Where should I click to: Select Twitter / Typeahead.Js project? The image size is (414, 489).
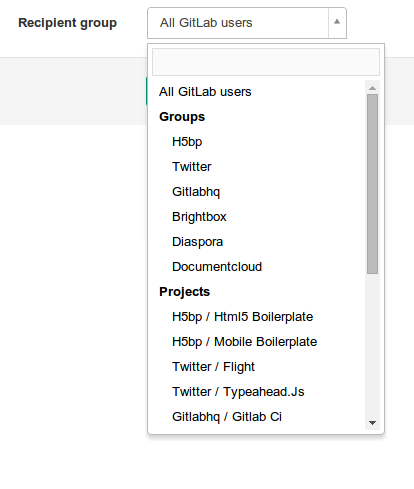[x=256, y=392]
